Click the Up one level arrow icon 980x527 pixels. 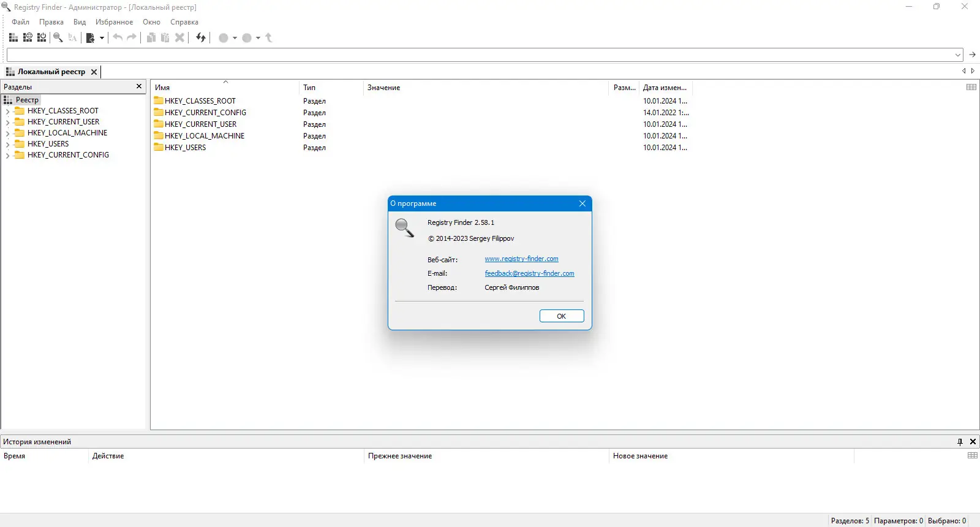[x=269, y=37]
